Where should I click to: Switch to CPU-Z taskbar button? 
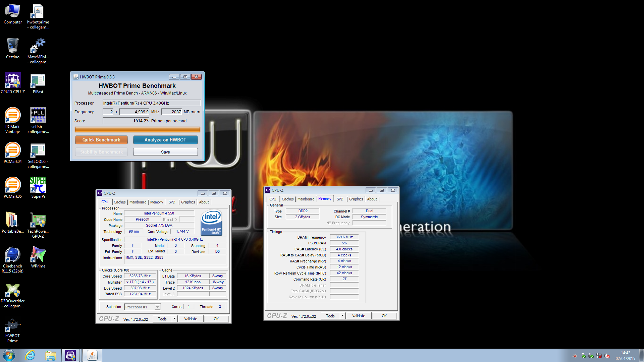pos(70,355)
